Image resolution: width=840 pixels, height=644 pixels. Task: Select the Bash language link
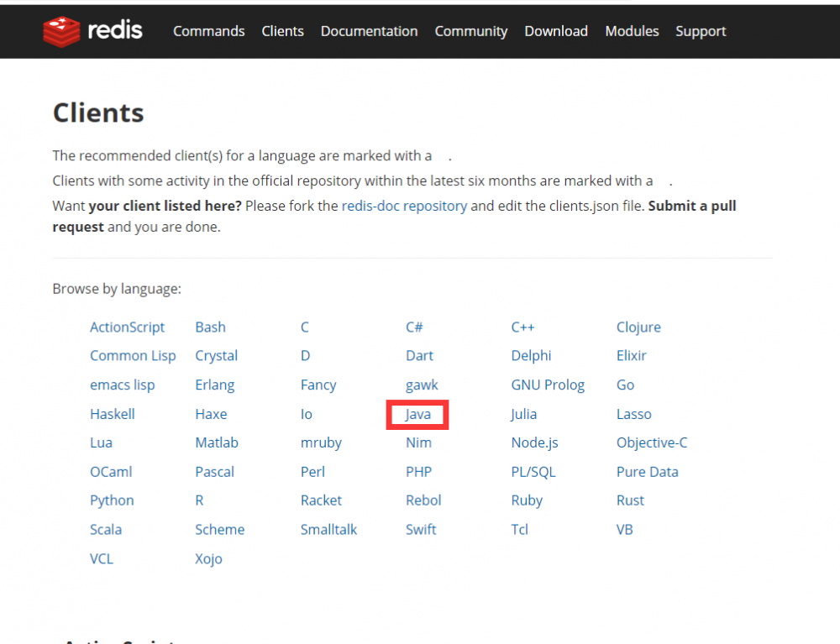tap(210, 327)
